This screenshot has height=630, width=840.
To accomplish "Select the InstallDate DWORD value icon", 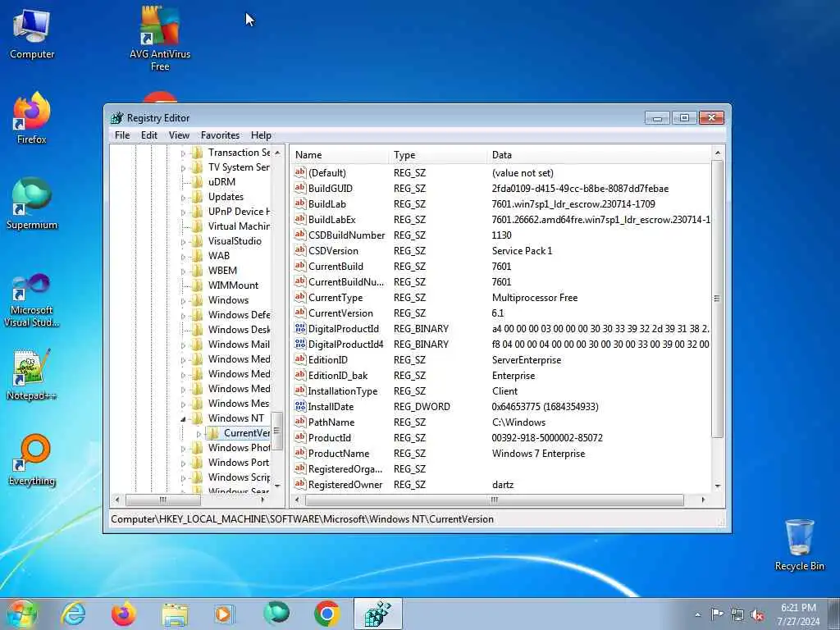I will (300, 406).
